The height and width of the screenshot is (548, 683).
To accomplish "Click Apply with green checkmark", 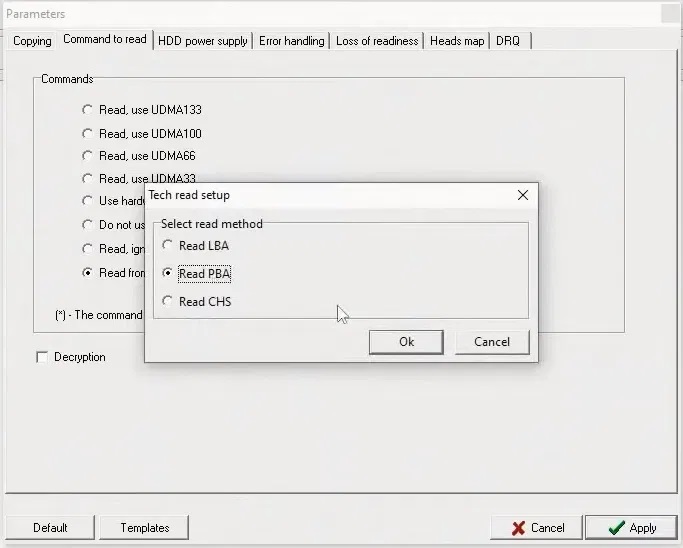I will (x=630, y=528).
